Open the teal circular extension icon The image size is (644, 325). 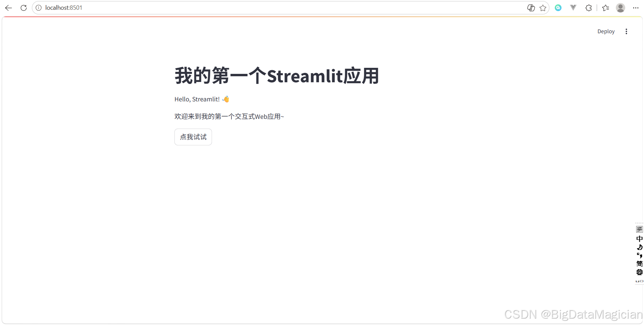[558, 8]
